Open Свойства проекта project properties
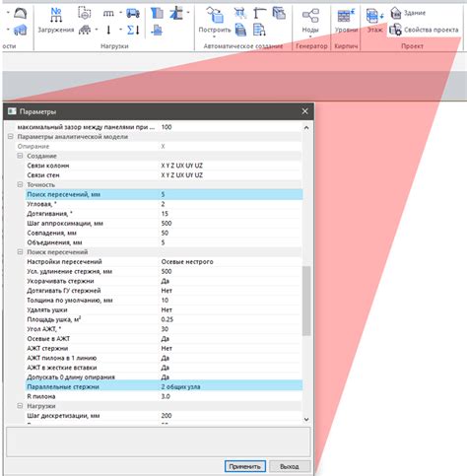This screenshot has width=467, height=476. click(x=431, y=30)
